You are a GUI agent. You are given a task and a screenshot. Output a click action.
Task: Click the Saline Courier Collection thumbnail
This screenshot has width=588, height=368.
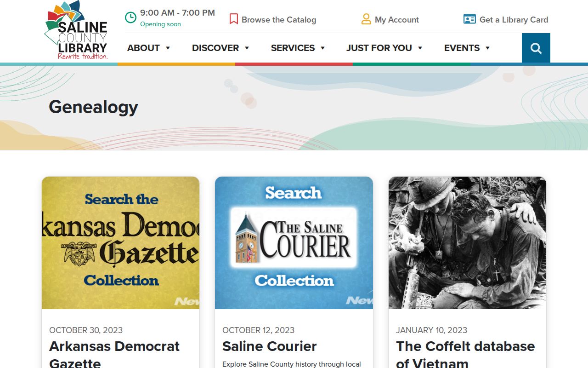(x=294, y=243)
